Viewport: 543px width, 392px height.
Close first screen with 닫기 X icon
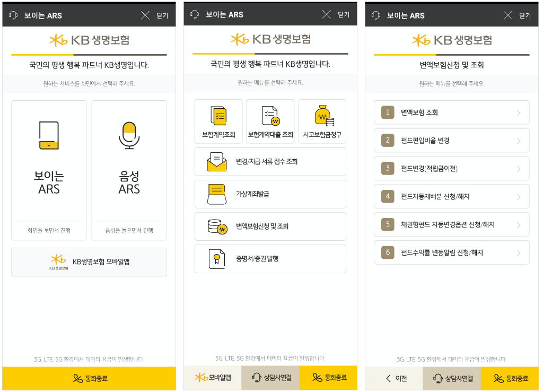(145, 15)
